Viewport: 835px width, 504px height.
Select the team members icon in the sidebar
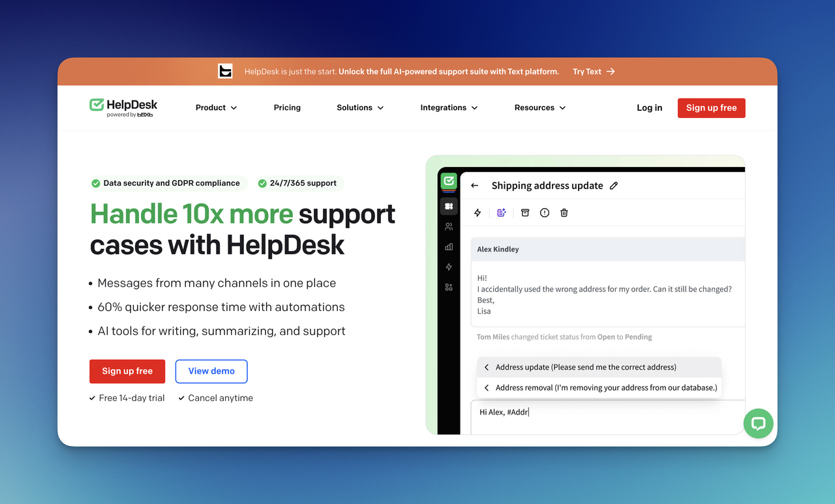point(449,226)
